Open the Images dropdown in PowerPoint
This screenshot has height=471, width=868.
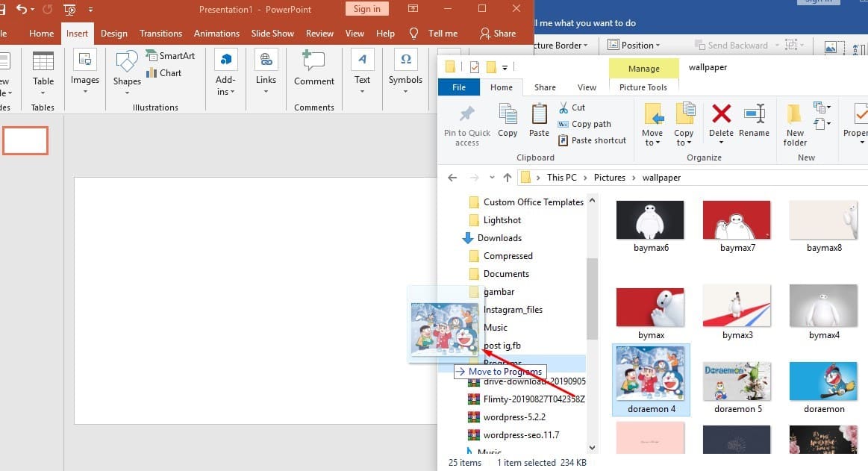[84, 72]
